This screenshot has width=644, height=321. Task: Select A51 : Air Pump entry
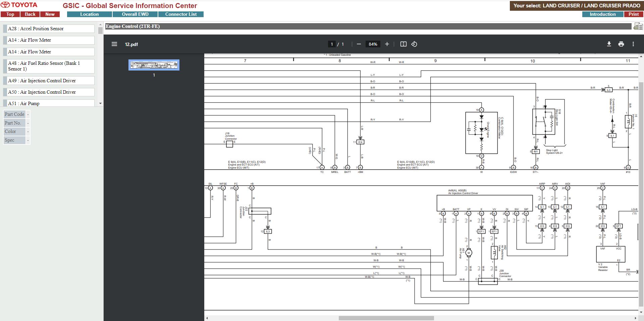tap(49, 103)
